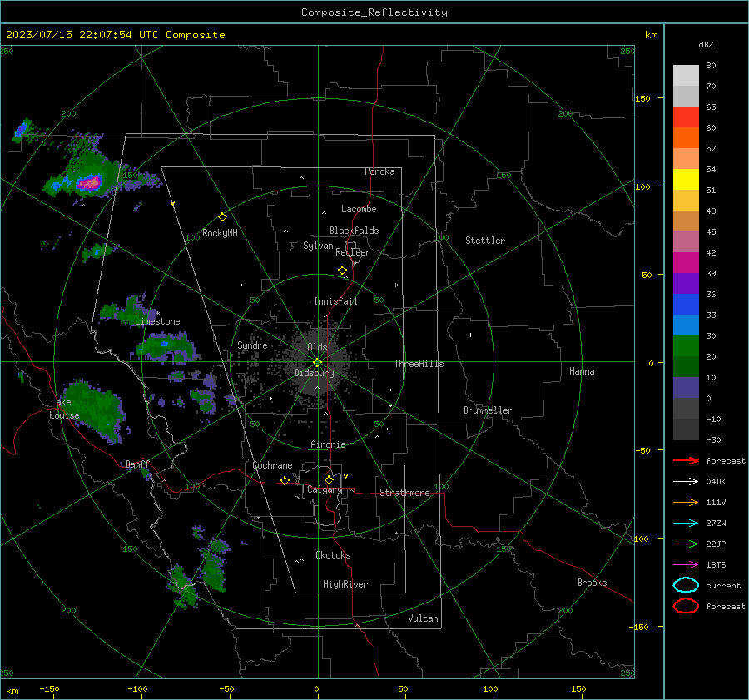
Task: Click the yellow diamond marker below Cochrane
Action: point(285,480)
